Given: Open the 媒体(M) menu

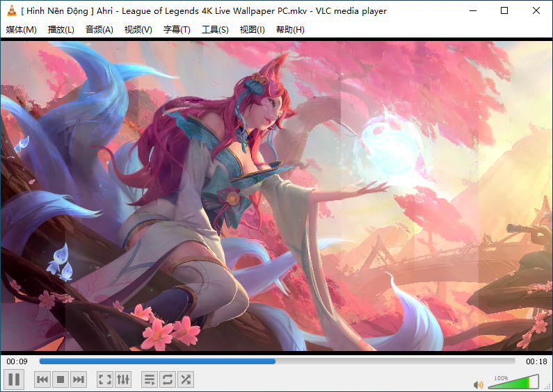Looking at the screenshot, I should point(21,30).
